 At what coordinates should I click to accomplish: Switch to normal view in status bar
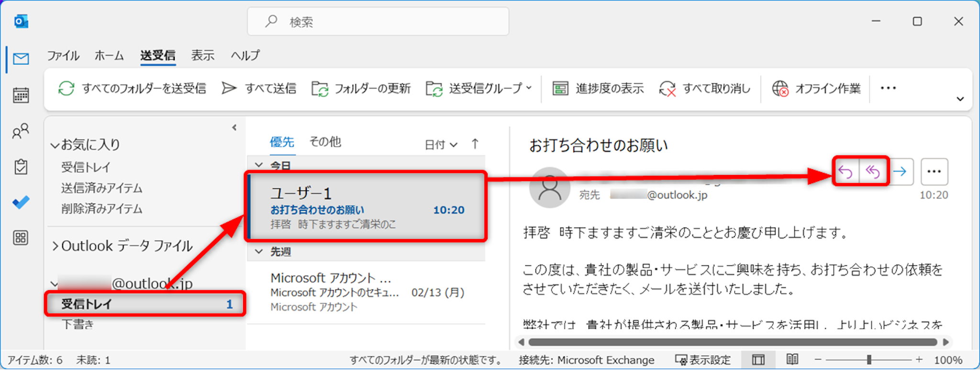[758, 359]
